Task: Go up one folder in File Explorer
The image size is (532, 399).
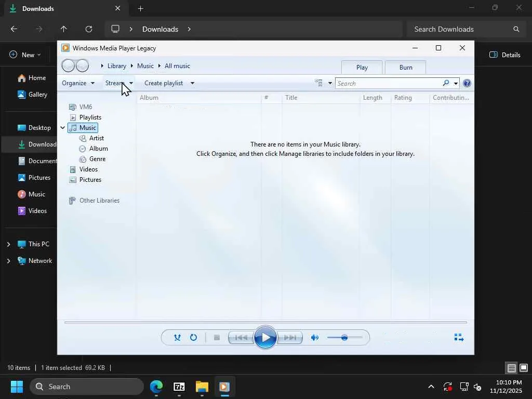Action: [63, 29]
